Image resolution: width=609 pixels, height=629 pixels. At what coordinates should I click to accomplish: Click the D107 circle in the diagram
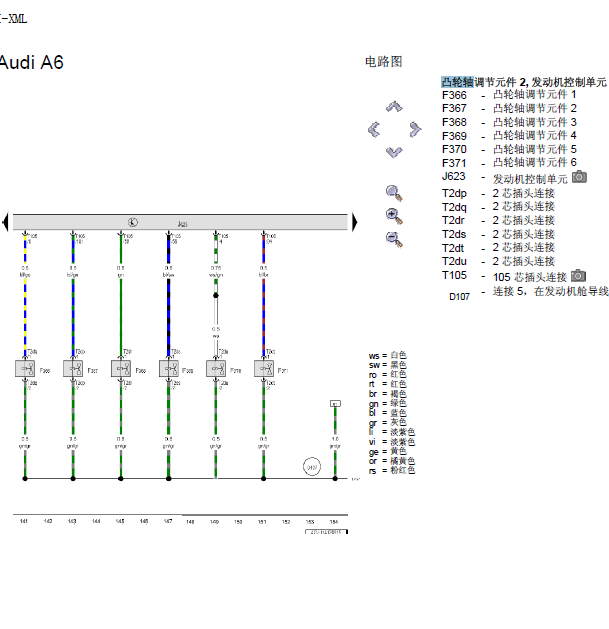coord(312,467)
